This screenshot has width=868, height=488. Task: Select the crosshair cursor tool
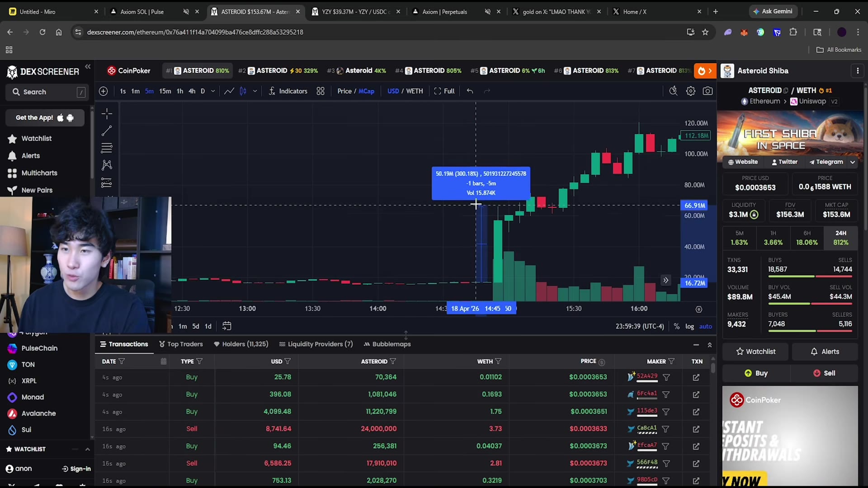(107, 113)
